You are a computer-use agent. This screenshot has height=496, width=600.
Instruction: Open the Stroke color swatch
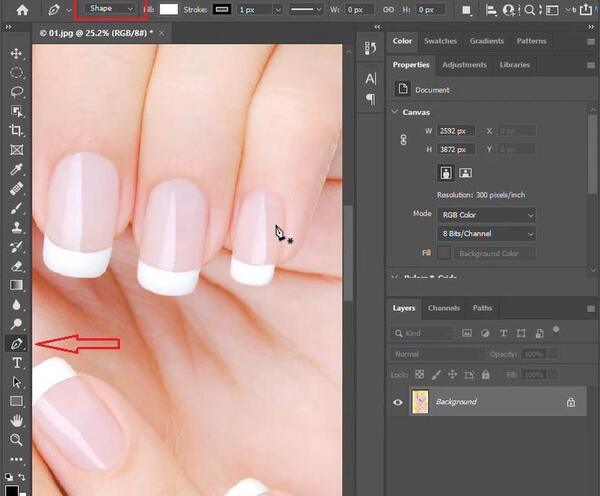pos(222,10)
